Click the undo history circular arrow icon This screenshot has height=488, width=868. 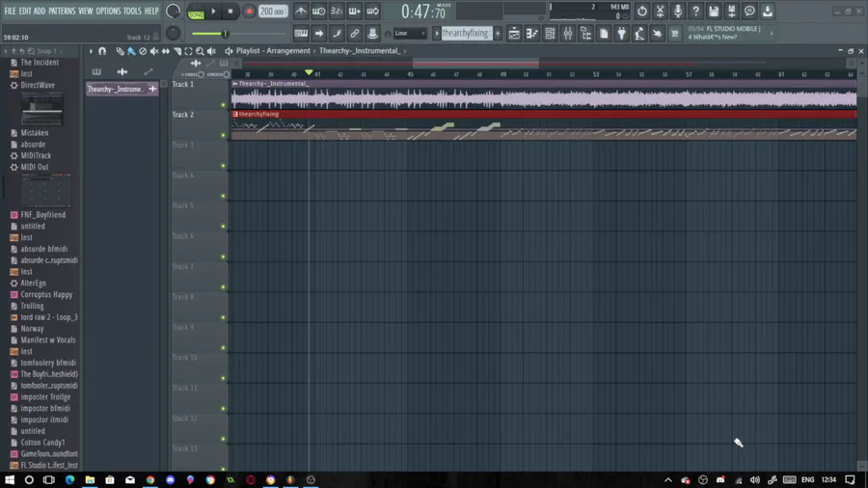coord(641,11)
